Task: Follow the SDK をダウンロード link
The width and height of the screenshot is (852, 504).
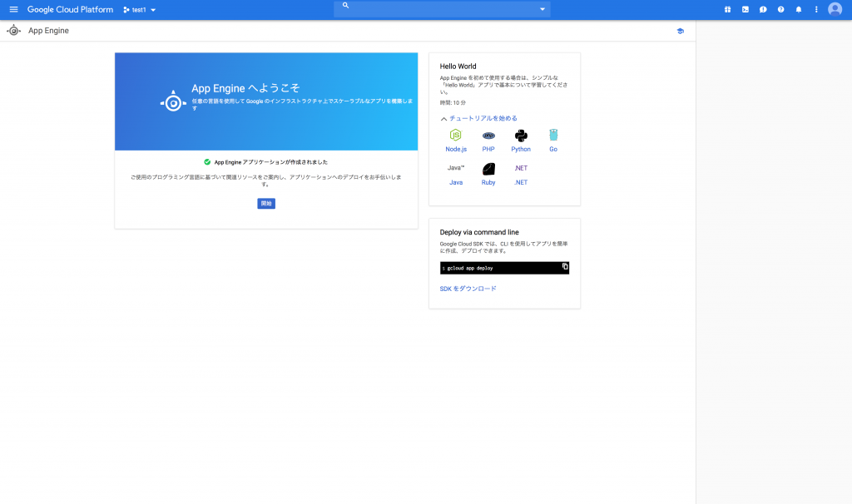Action: coord(469,288)
